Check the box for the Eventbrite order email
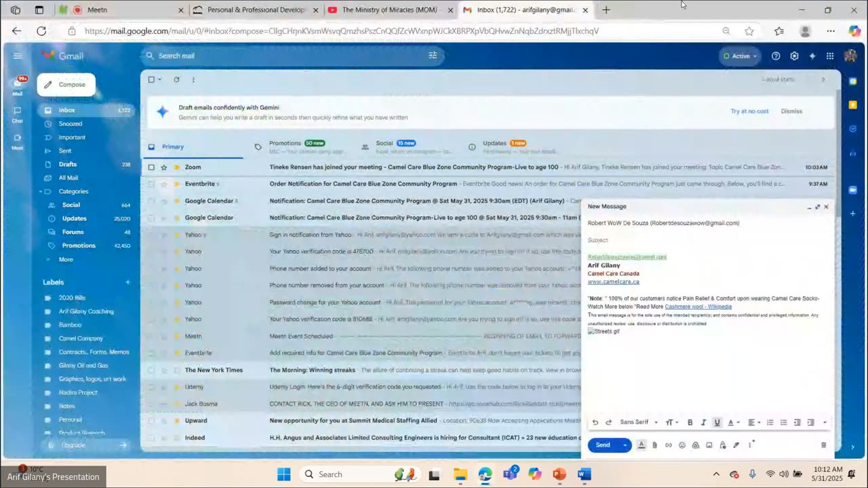 point(151,184)
